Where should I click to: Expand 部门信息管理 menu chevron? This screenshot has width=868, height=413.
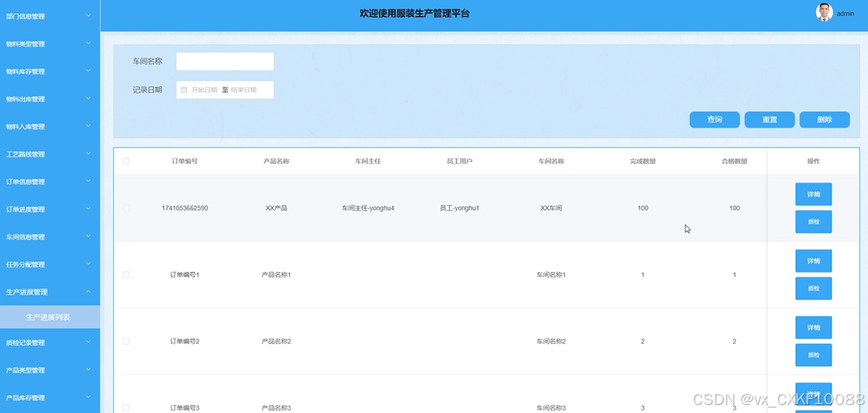[x=88, y=16]
